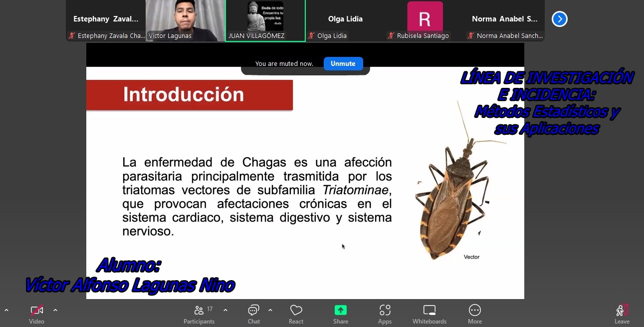Expand the Participants options caret

225,310
